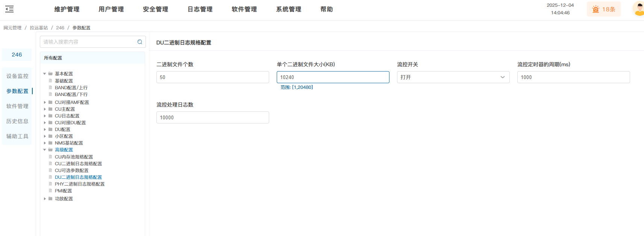Click the file icon beside PMI配置
This screenshot has width=644, height=236.
pyautogui.click(x=50, y=191)
